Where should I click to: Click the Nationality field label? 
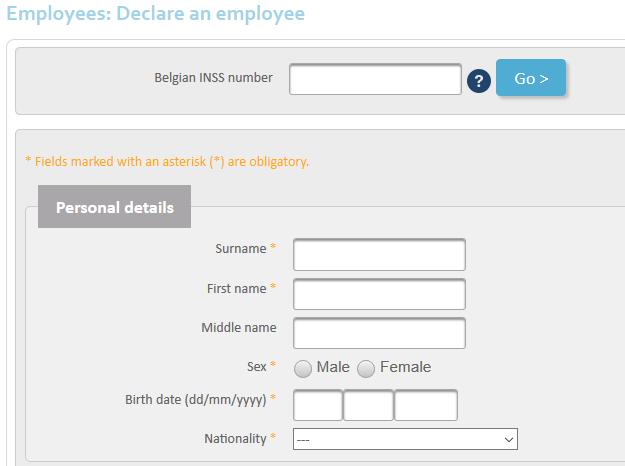tap(235, 439)
